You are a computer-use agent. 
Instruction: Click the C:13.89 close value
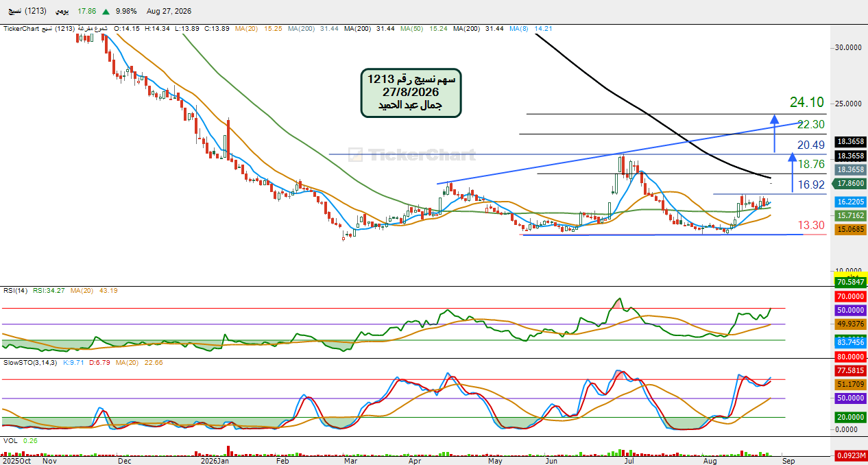(x=218, y=29)
